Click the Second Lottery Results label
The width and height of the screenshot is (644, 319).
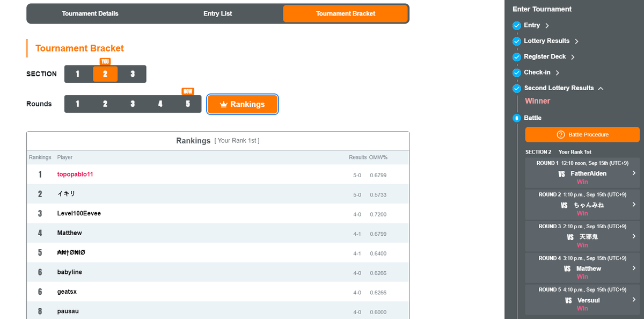559,88
